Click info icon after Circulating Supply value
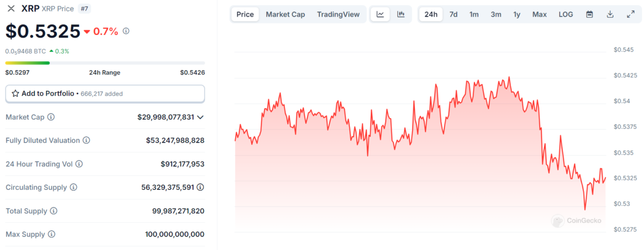 pos(200,187)
